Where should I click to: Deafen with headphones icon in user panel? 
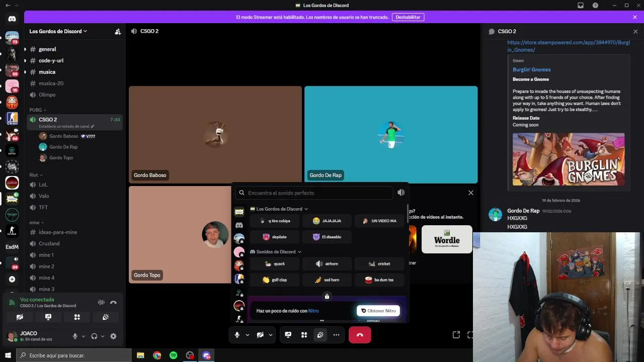94,336
